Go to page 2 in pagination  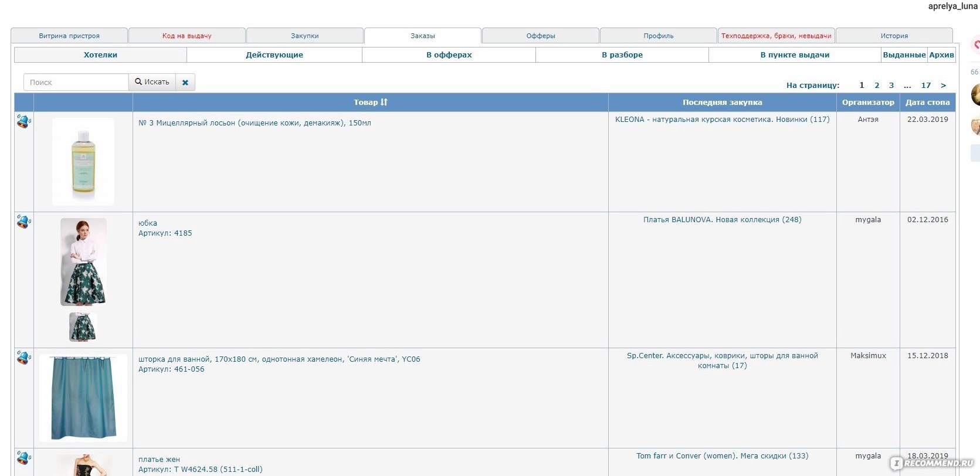click(877, 85)
